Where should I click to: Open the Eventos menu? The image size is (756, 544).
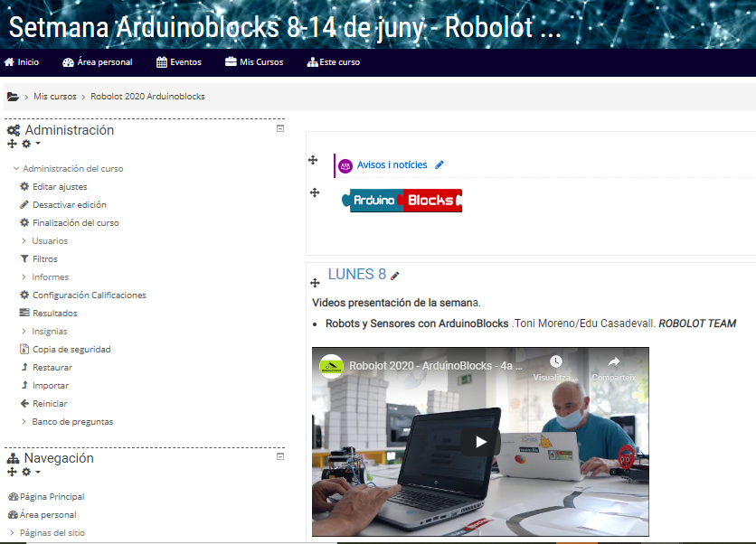[x=179, y=62]
